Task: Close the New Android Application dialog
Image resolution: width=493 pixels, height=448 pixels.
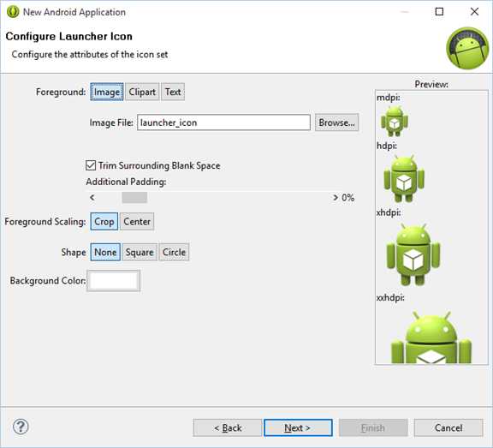Action: coord(474,12)
